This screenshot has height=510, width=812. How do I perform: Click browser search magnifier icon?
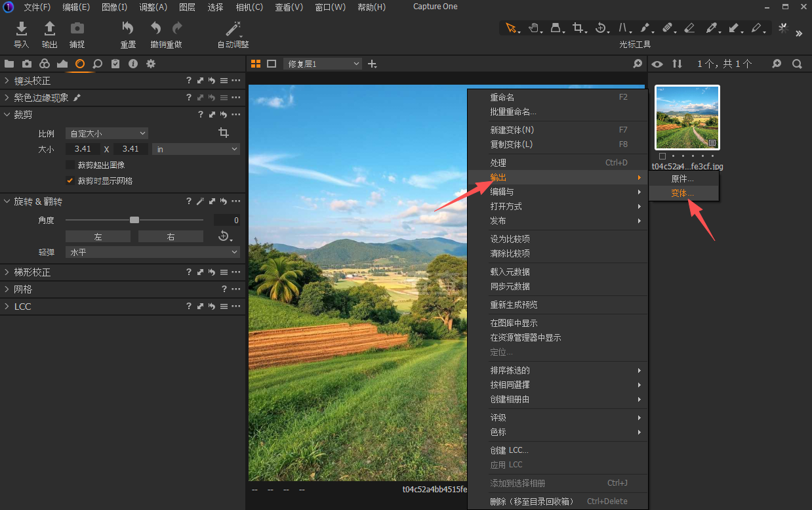(797, 64)
